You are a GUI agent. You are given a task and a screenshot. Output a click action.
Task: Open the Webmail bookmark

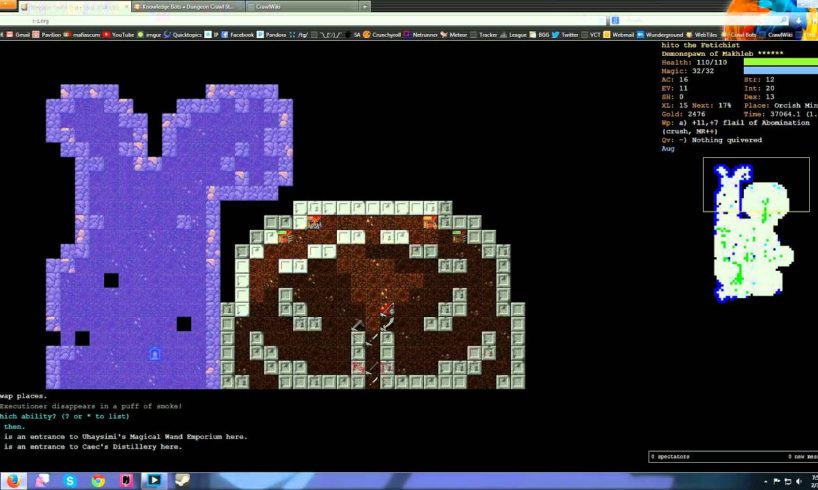tap(619, 34)
